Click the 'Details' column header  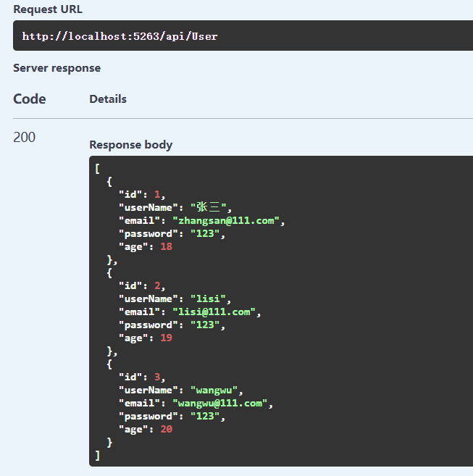coord(108,99)
